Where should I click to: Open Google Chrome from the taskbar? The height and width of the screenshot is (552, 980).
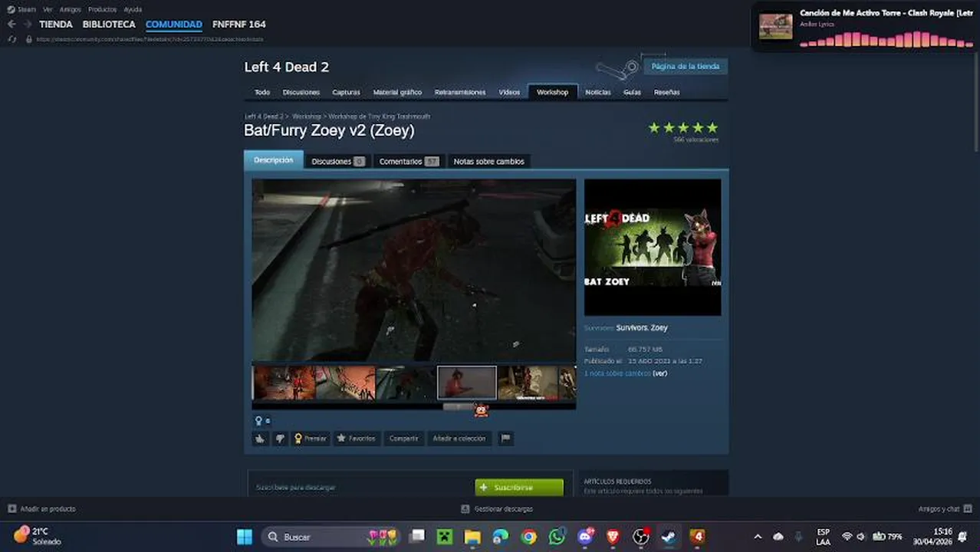(529, 537)
